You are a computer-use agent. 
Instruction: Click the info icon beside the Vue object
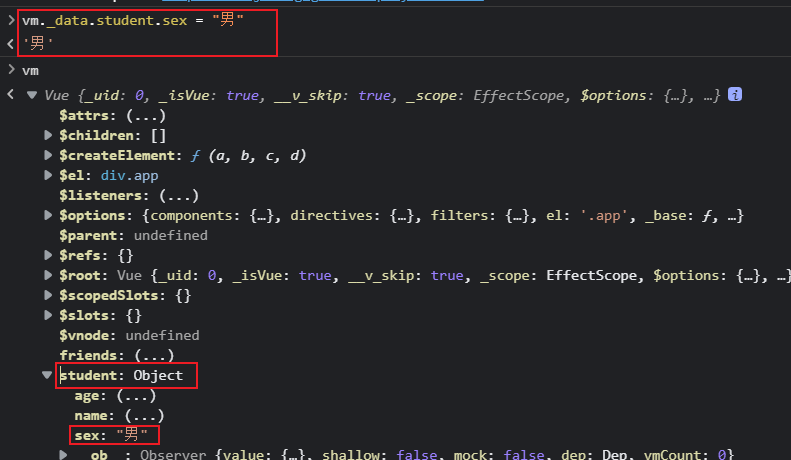tap(735, 95)
